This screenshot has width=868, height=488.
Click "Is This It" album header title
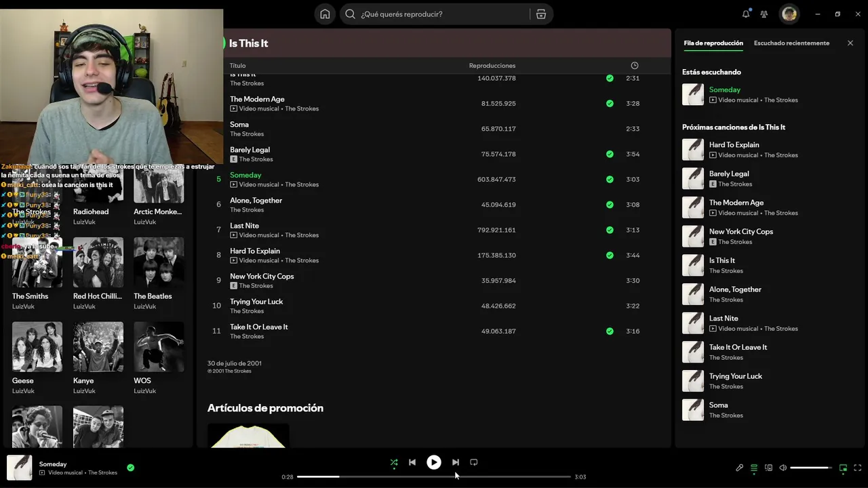coord(248,43)
